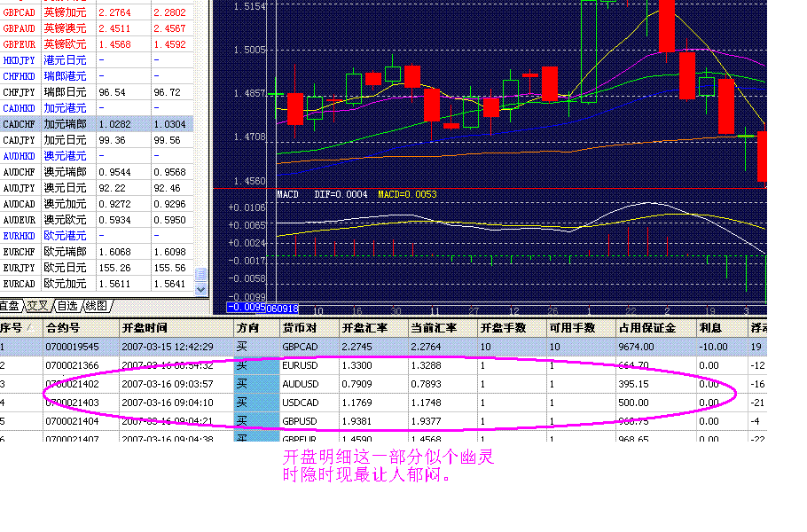This screenshot has height=532, width=807.
Task: Click the DIF=0.0004 indicator value
Action: pos(341,194)
